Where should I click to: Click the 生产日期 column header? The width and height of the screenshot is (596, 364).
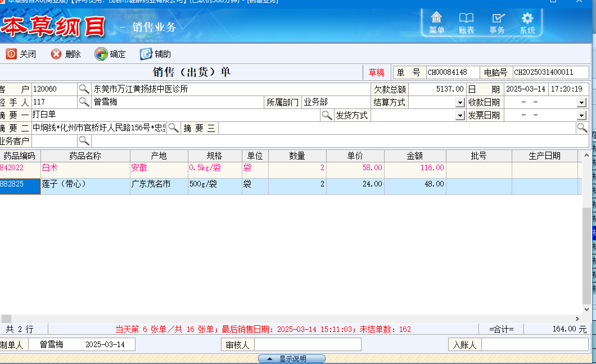click(x=545, y=156)
